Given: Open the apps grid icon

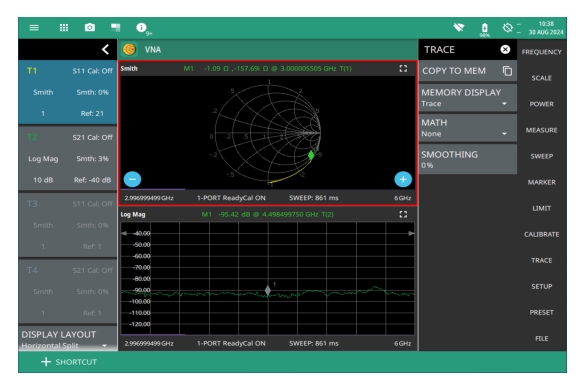Looking at the screenshot, I should pyautogui.click(x=64, y=28).
